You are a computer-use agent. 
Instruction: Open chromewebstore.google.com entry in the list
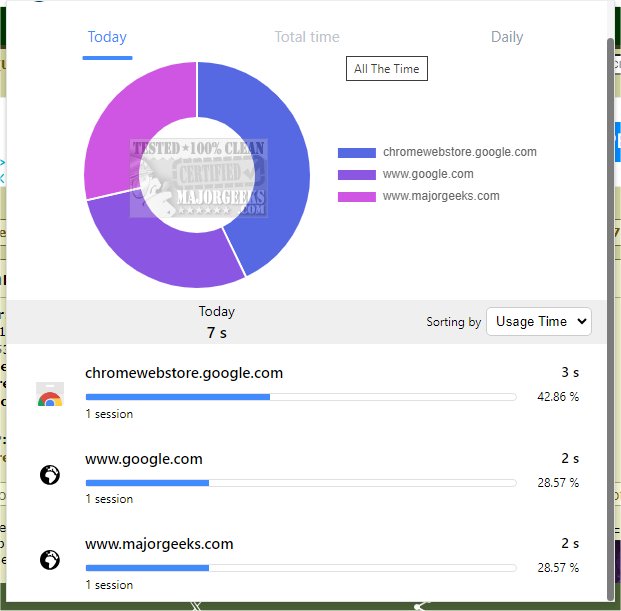point(184,373)
